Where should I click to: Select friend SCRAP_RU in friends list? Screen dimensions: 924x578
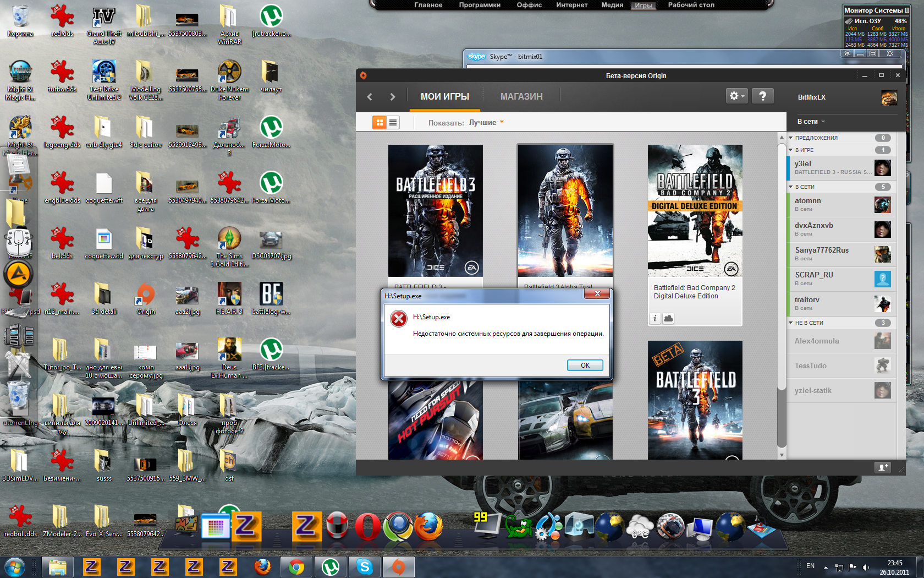(x=841, y=279)
